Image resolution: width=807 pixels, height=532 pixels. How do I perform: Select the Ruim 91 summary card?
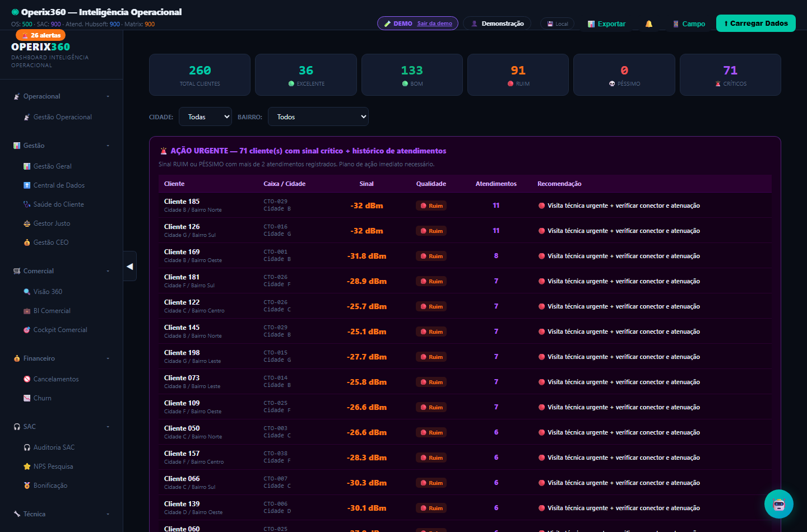click(x=518, y=74)
